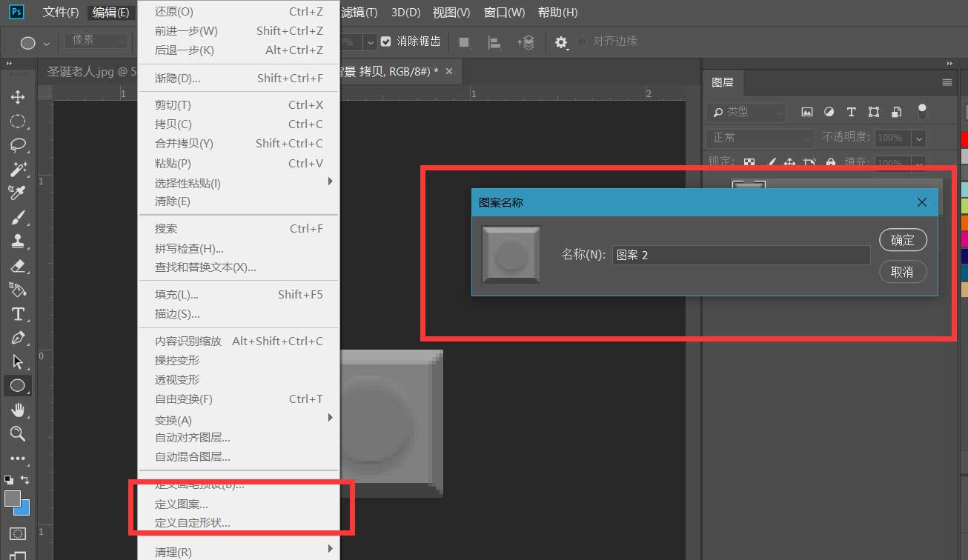Open the path arrangement layers icon
968x560 pixels.
[526, 42]
